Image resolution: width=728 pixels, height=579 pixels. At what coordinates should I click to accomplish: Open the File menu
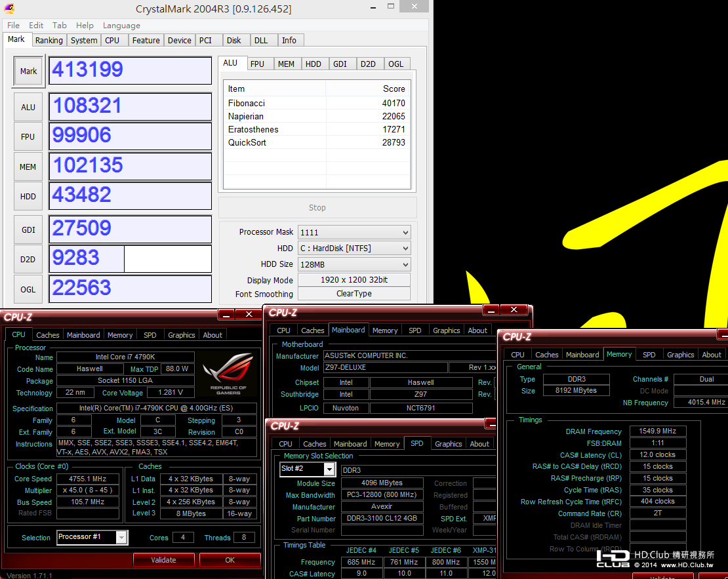click(14, 26)
